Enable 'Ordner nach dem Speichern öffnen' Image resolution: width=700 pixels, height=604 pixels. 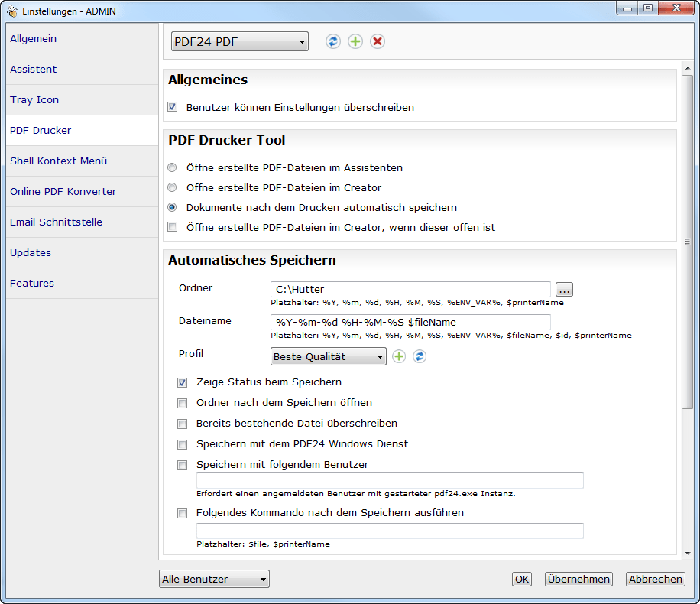tap(182, 403)
